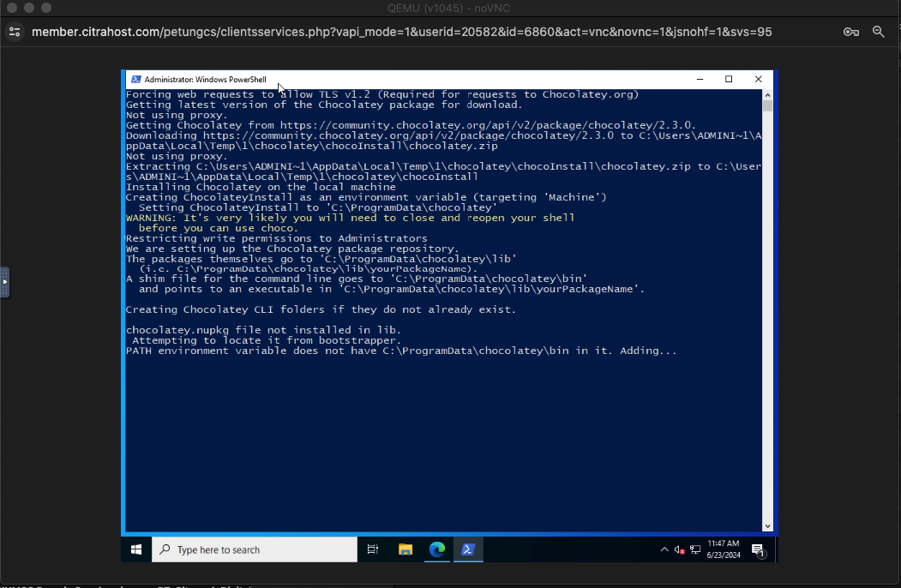Click the PowerShell vertical scrollbar thumb

767,105
